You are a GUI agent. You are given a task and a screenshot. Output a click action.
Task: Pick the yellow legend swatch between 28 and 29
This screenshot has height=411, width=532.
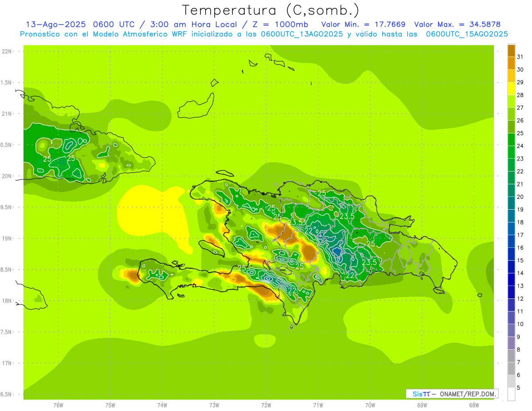[511, 89]
